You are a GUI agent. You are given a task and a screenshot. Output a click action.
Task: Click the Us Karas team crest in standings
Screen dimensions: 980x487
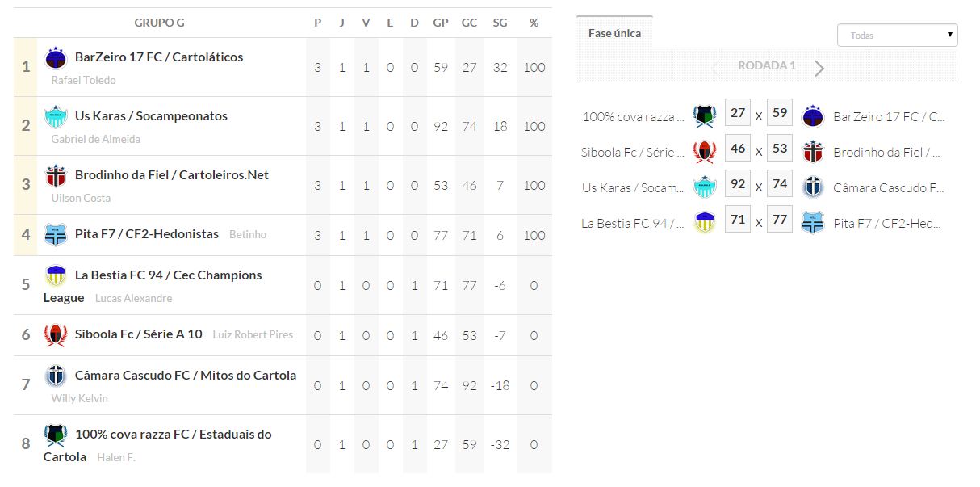(55, 117)
